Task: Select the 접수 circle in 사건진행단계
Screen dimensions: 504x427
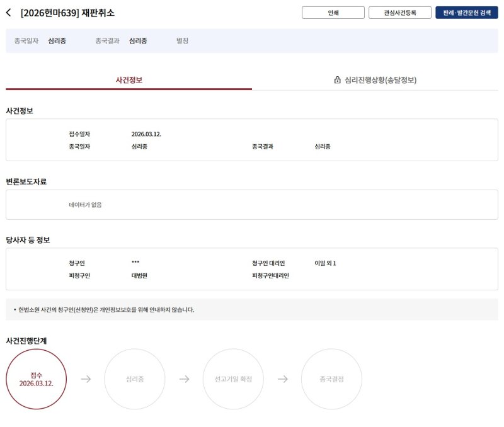Action: pos(39,379)
